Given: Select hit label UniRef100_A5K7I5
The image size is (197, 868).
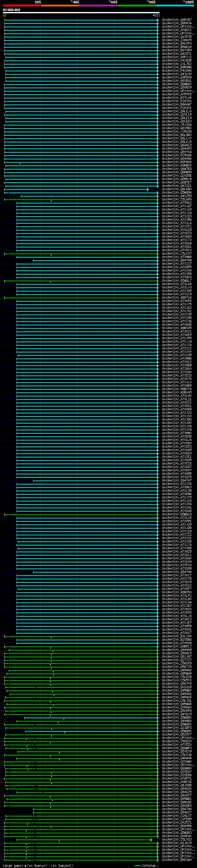Looking at the screenshot, I should tap(177, 667).
